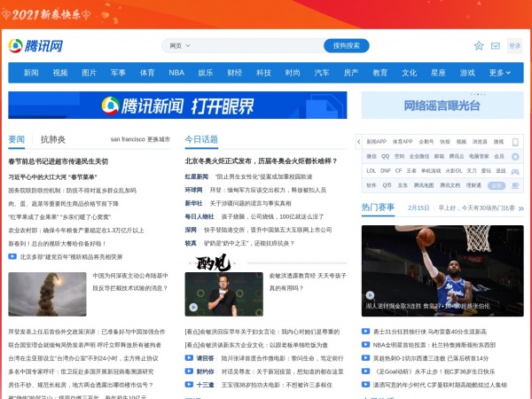Screen dimensions: 532x399
Task: Open 俞敏洪透露教育经 headline
Action: pos(308,282)
